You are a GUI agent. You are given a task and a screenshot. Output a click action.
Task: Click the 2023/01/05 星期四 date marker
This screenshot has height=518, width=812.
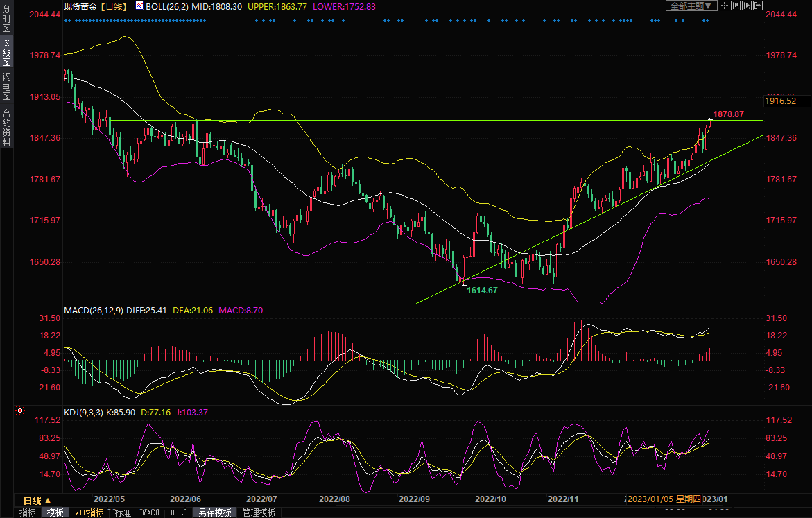[x=664, y=499]
